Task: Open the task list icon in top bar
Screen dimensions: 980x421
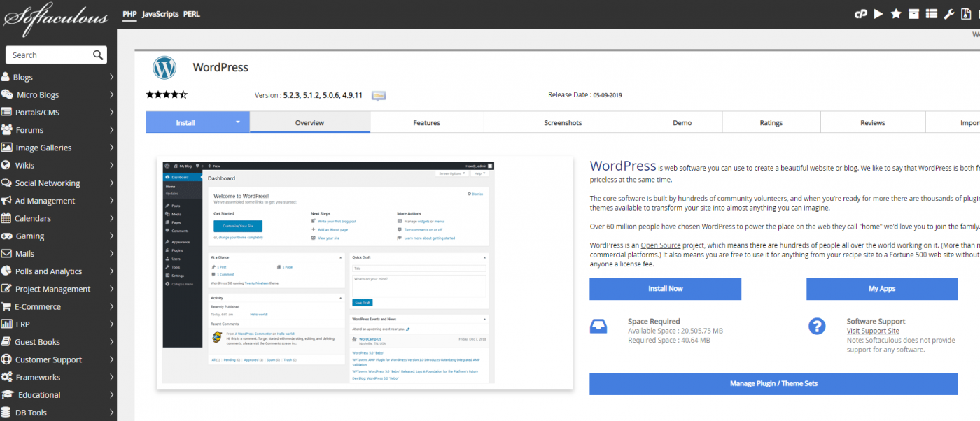Action: (932, 14)
